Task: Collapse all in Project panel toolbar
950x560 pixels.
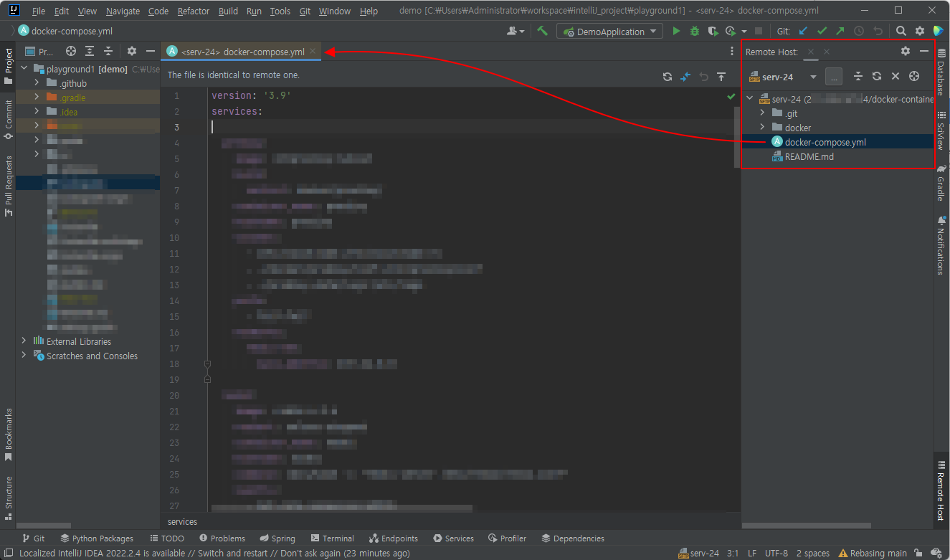Action: tap(108, 51)
